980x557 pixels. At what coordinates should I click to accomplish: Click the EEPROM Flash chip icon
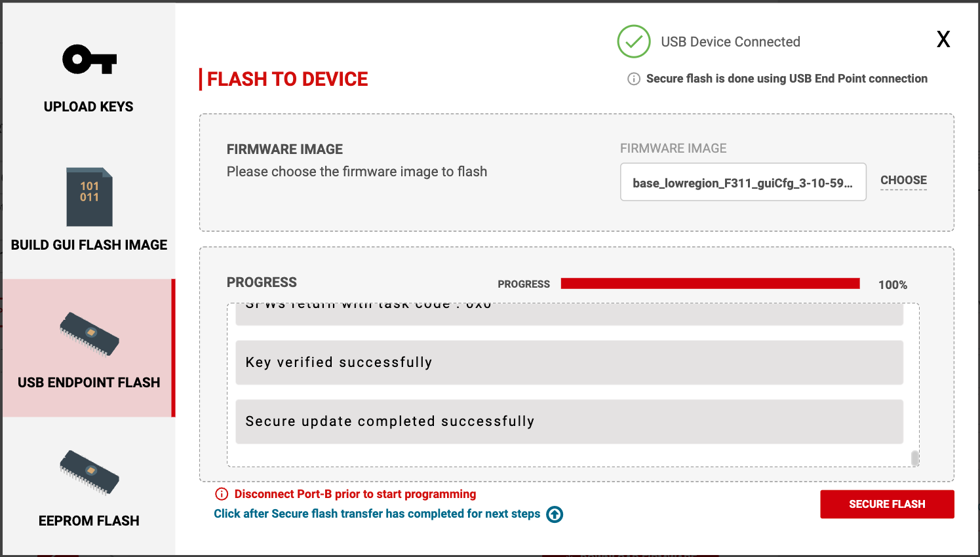pos(89,472)
